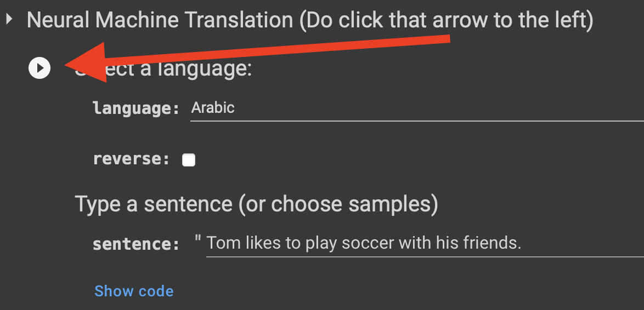Viewport: 644px width, 310px height.
Task: Click the sentence input field
Action: tap(425, 244)
